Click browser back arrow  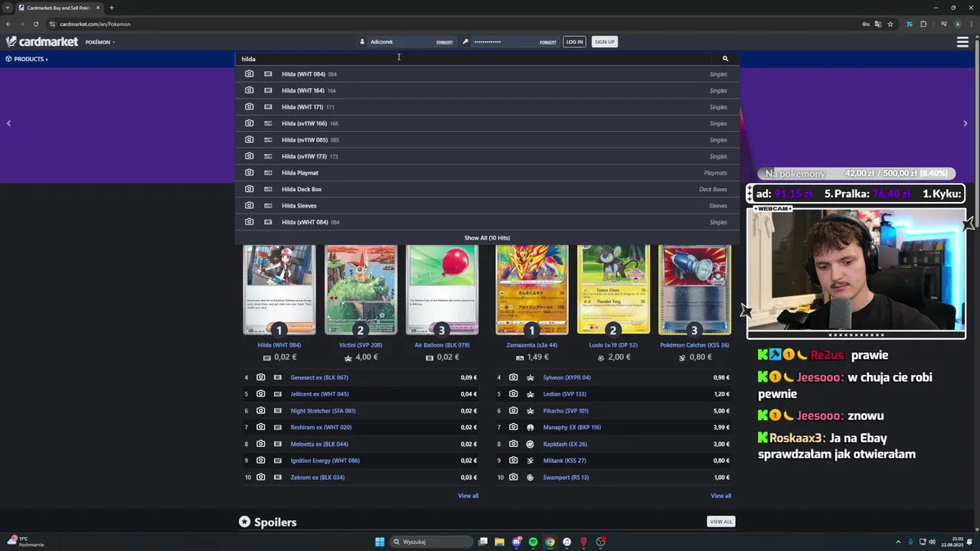8,24
